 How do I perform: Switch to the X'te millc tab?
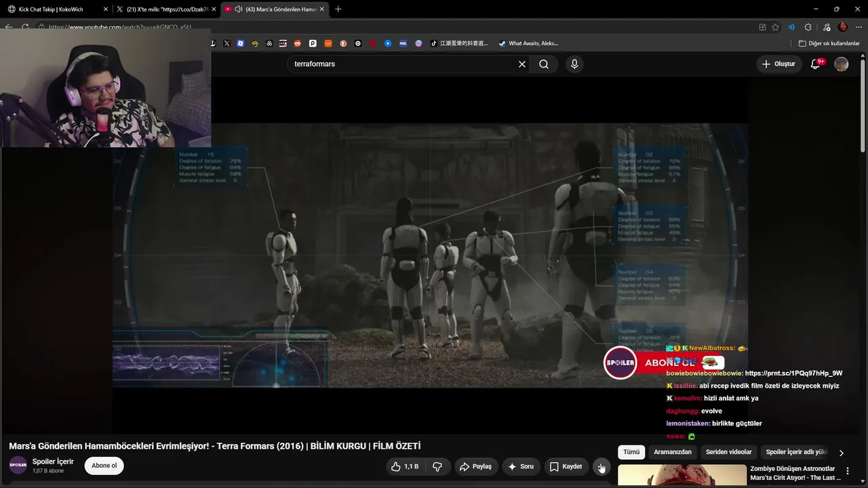166,9
